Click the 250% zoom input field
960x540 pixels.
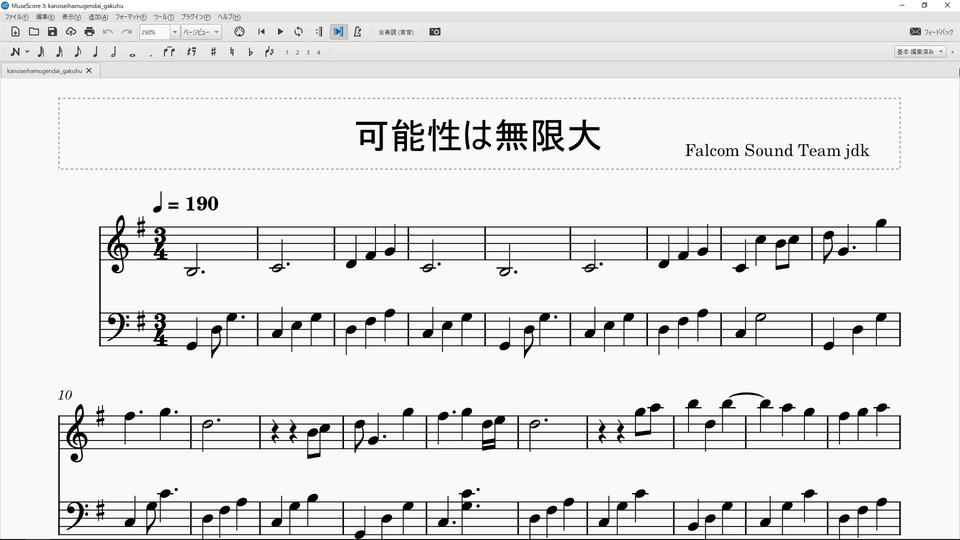[x=154, y=32]
